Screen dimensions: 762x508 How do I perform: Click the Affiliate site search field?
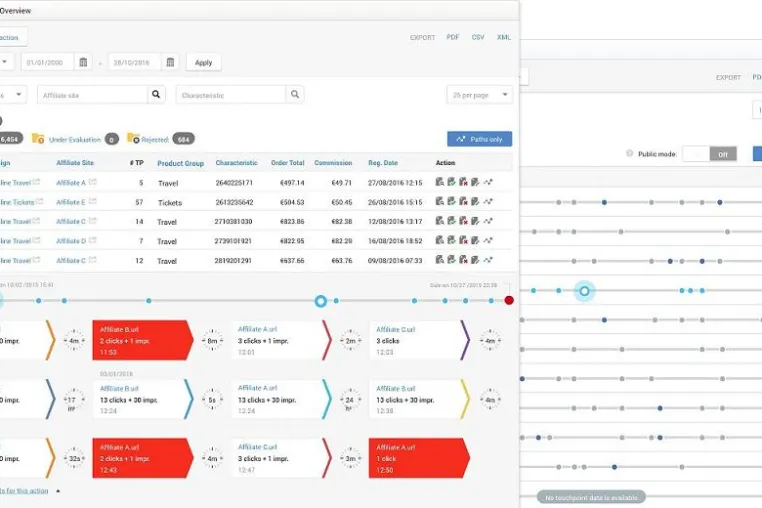[93, 95]
